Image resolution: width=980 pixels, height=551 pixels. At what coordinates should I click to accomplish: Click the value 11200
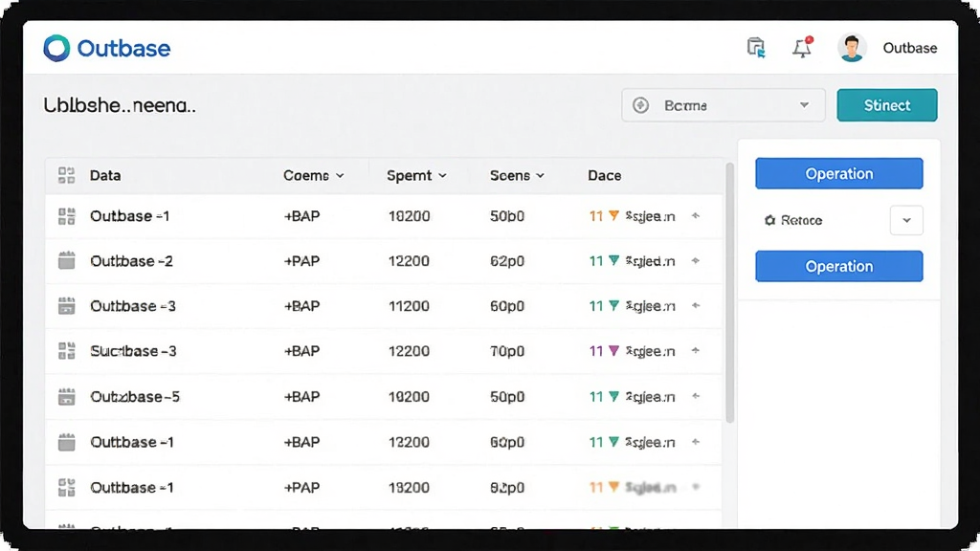(x=409, y=306)
